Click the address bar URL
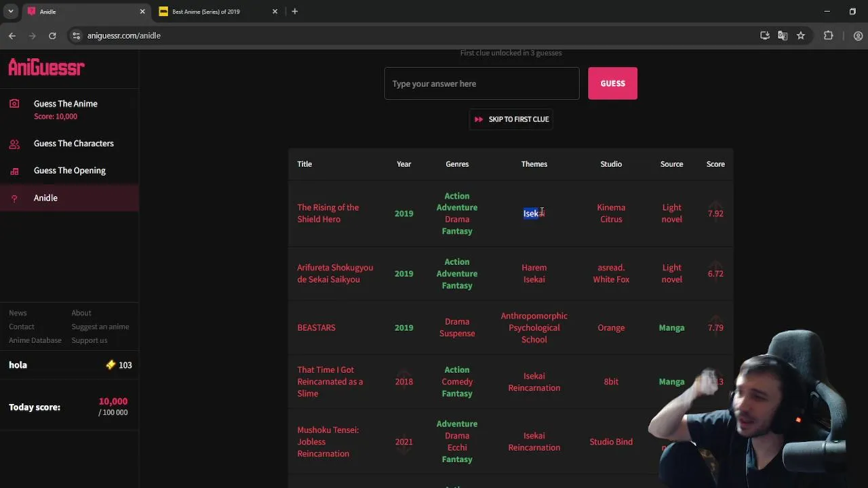This screenshot has width=868, height=488. pos(124,35)
